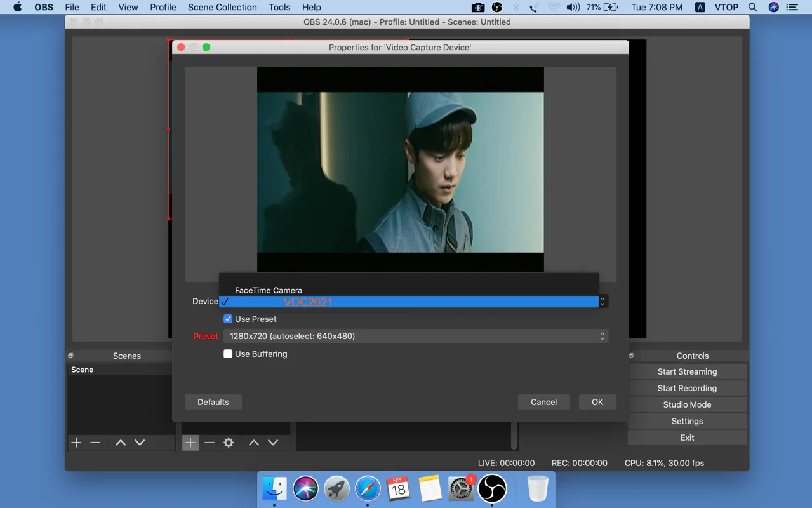Click the REC: 00:00:00 status text
The image size is (812, 508).
click(580, 463)
